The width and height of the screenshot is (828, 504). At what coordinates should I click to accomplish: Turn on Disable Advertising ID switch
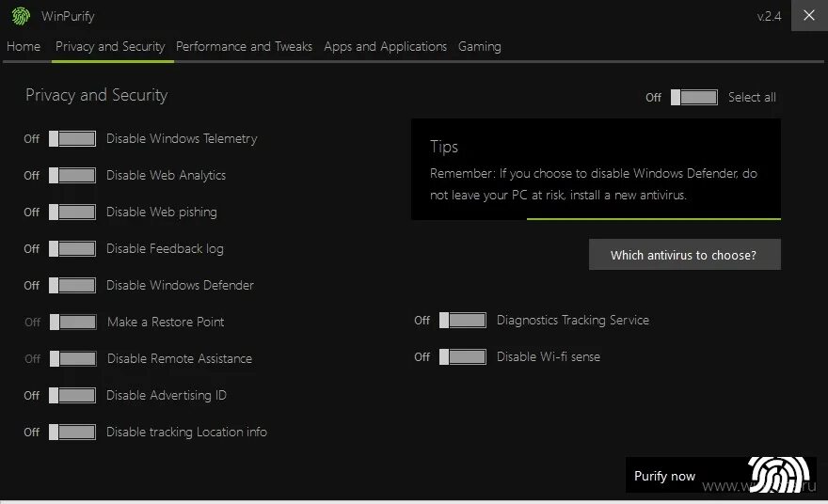[72, 395]
